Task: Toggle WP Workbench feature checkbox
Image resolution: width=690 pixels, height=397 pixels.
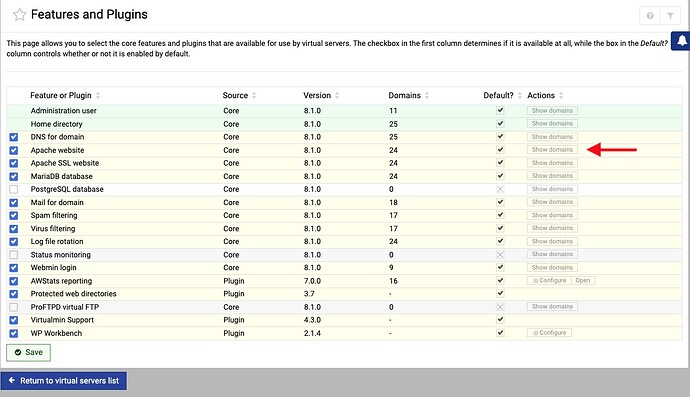Action: 14,333
